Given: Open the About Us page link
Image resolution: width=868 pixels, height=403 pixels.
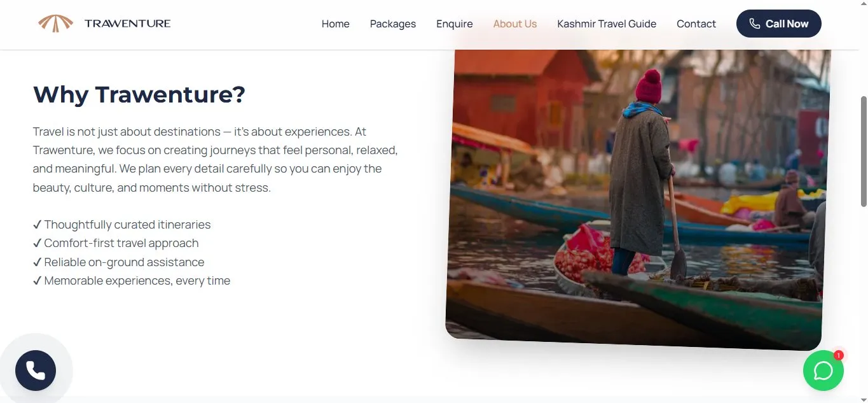Looking at the screenshot, I should [514, 24].
